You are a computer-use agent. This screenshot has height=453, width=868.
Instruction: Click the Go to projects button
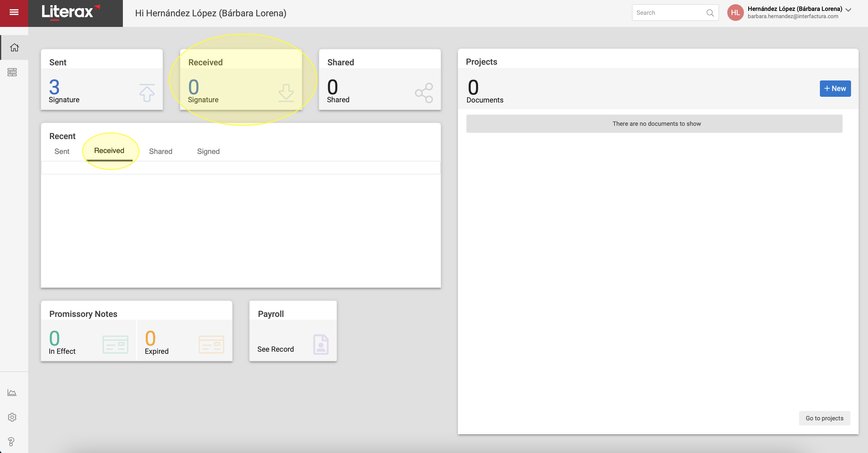point(824,418)
